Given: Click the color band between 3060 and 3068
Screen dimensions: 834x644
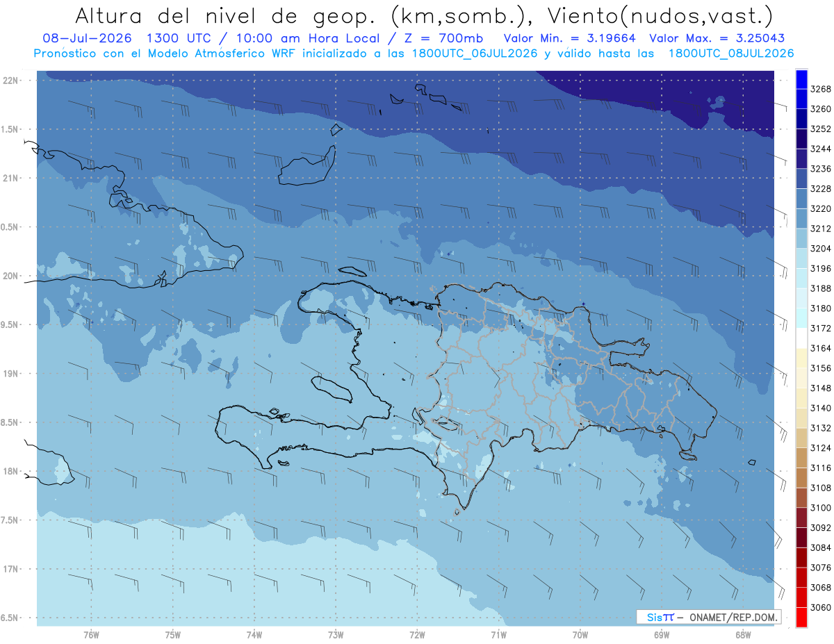Looking at the screenshot, I should (x=801, y=597).
